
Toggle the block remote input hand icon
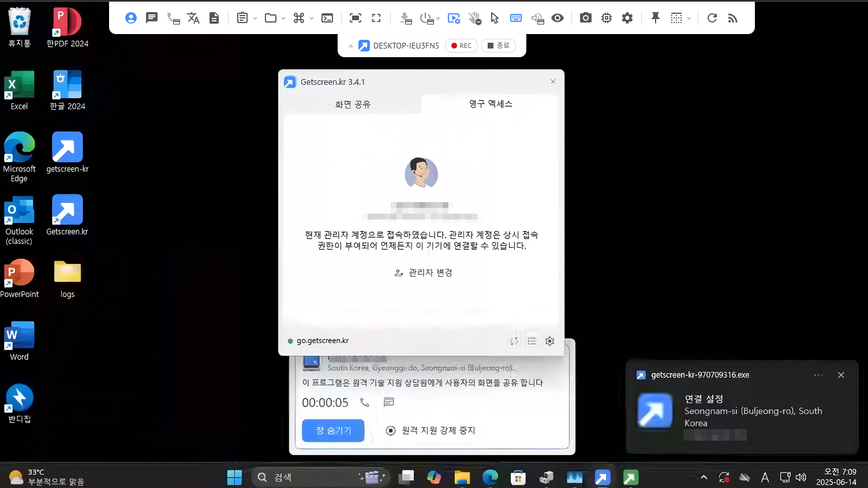tap(474, 18)
